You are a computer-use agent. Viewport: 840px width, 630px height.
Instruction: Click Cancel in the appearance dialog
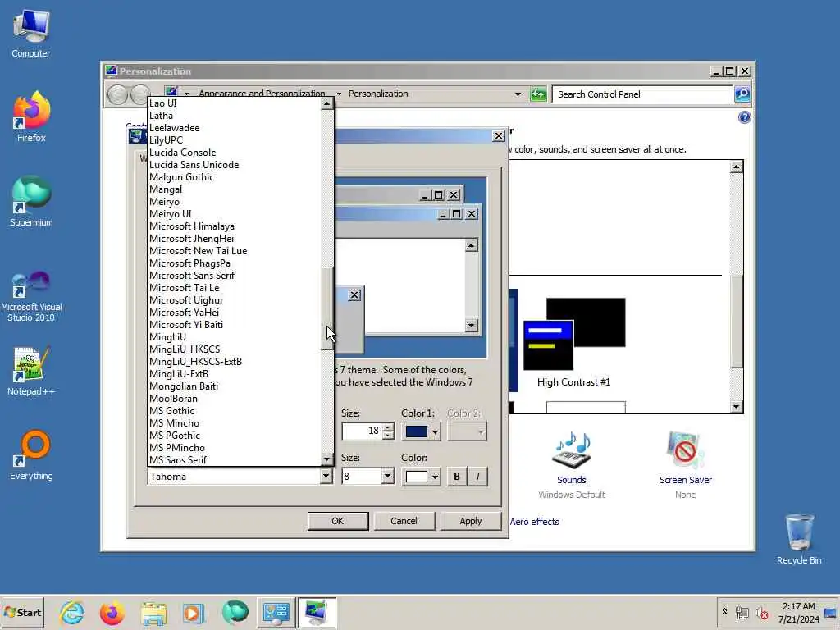pyautogui.click(x=404, y=521)
